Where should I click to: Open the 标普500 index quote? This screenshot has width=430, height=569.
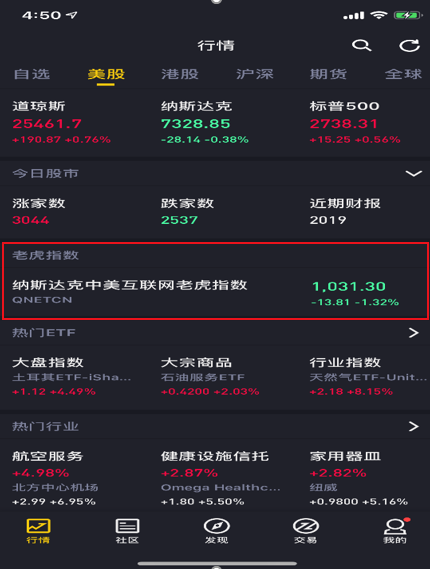355,122
